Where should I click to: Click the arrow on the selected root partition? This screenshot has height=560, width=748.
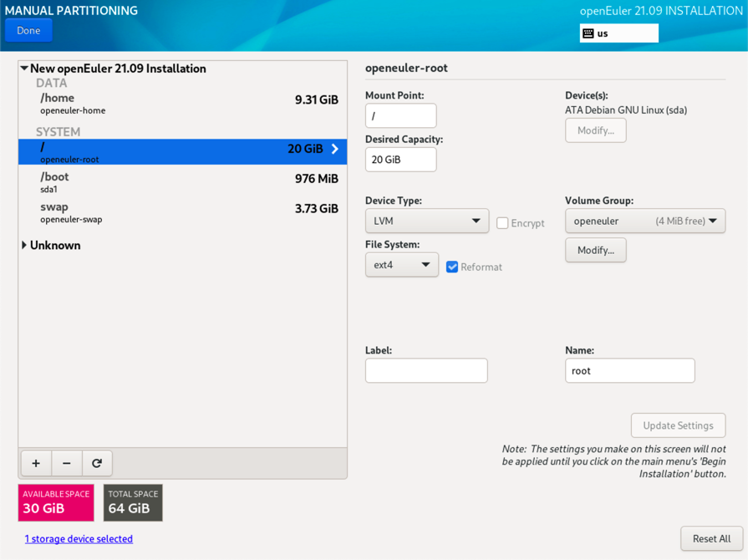pos(335,150)
